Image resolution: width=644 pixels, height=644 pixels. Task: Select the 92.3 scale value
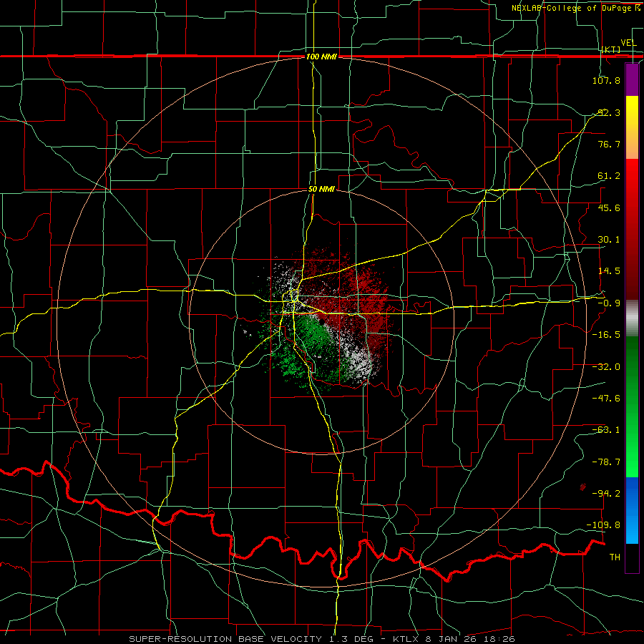[609, 112]
